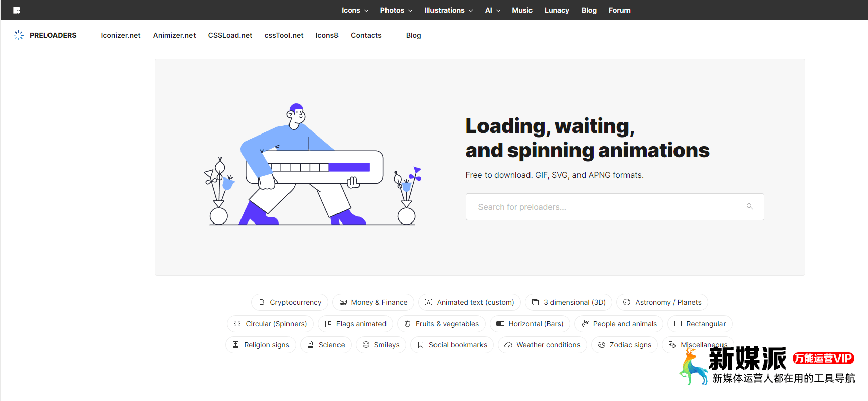Open Blog in the Preloaders nav bar
The width and height of the screenshot is (868, 401).
414,35
